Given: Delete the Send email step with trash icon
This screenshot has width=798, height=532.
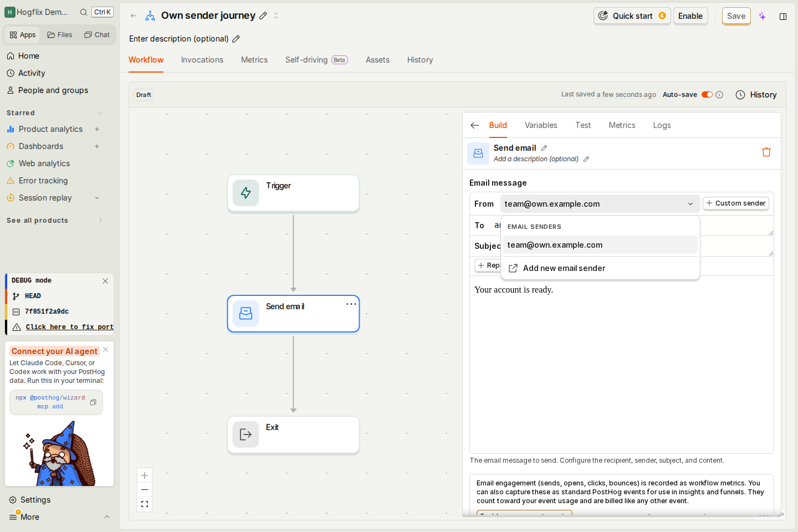Looking at the screenshot, I should pyautogui.click(x=766, y=152).
